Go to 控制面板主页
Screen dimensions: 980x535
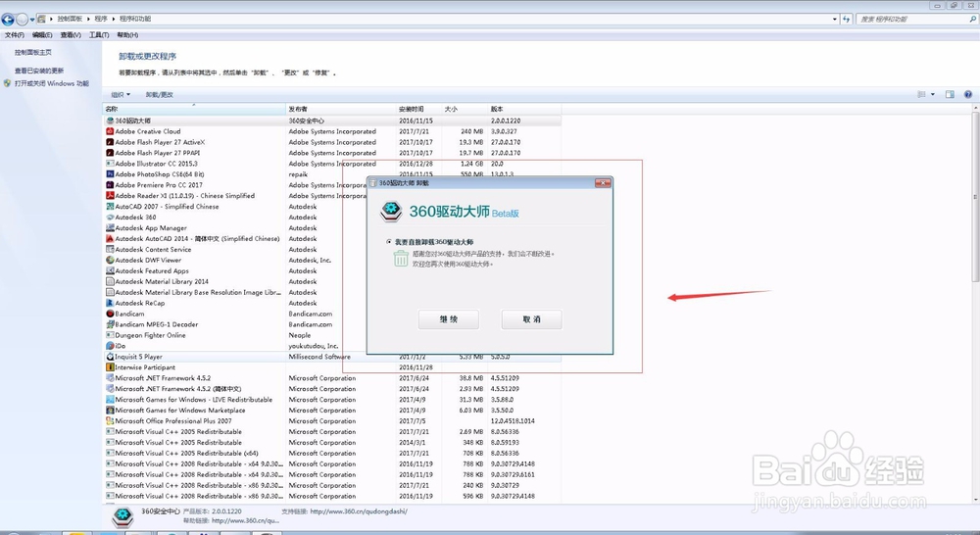(x=33, y=53)
